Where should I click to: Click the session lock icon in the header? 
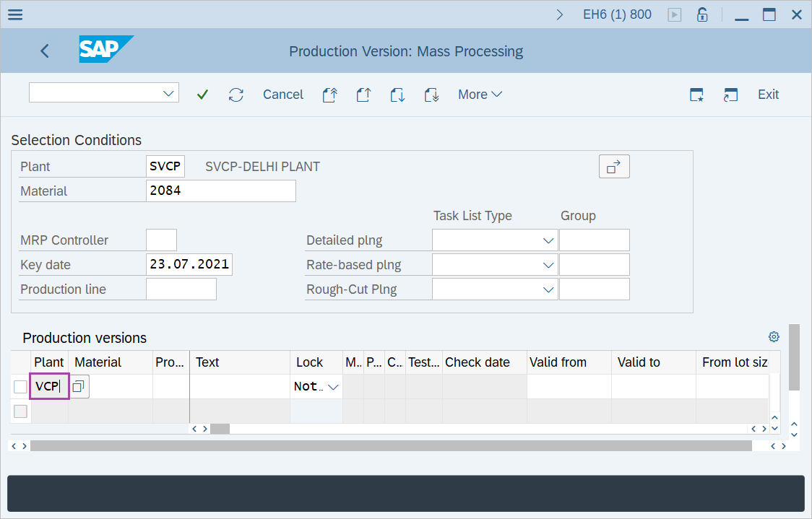(701, 14)
